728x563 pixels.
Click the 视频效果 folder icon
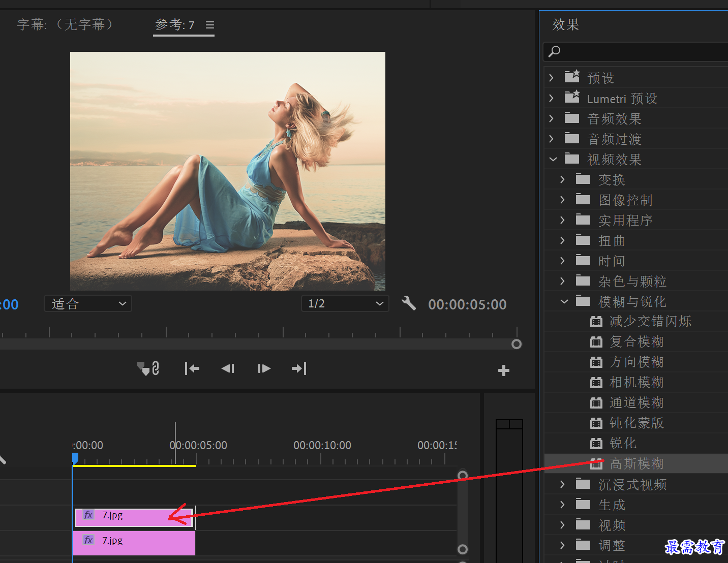572,159
